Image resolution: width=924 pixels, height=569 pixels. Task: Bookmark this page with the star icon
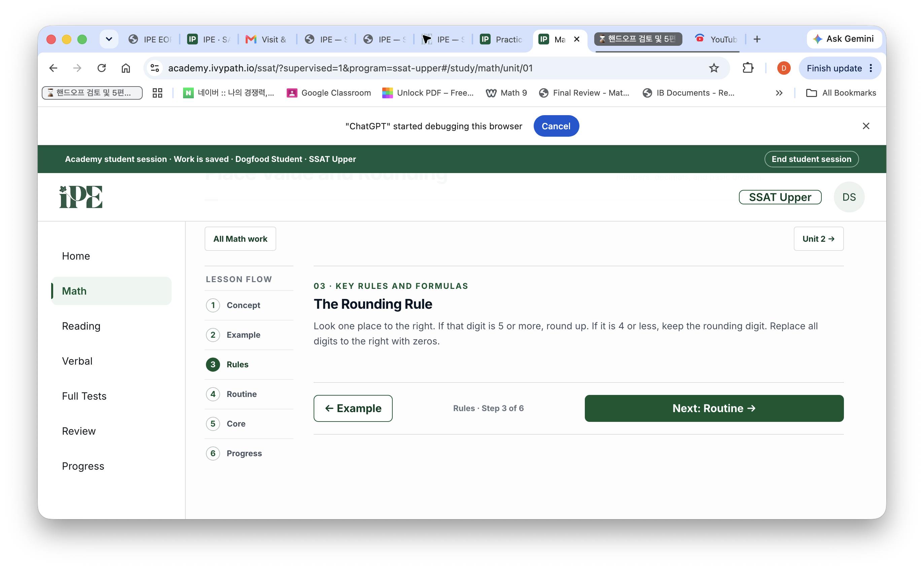click(713, 68)
